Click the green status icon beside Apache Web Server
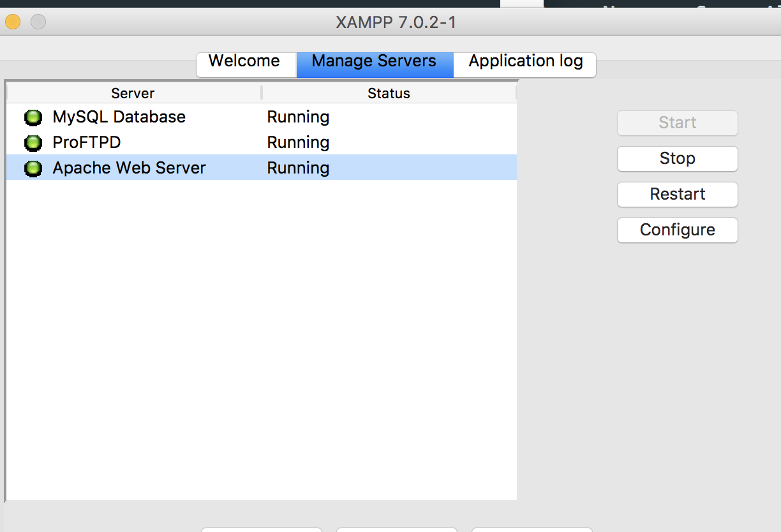This screenshot has width=781, height=532. click(33, 168)
